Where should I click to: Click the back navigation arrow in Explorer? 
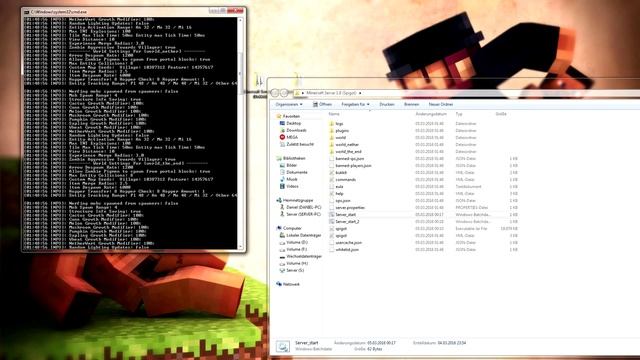click(275, 93)
